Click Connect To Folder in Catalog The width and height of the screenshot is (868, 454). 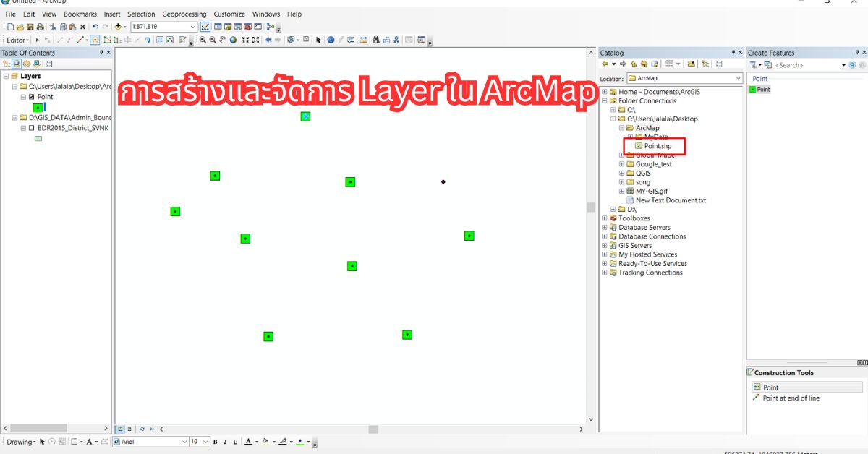tap(691, 64)
